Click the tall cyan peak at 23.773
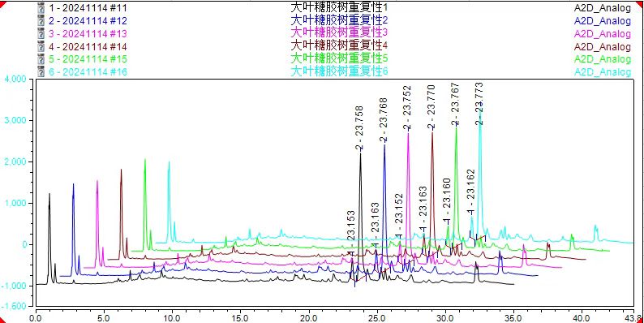Viewport: 644px width, 323px height. click(x=480, y=173)
